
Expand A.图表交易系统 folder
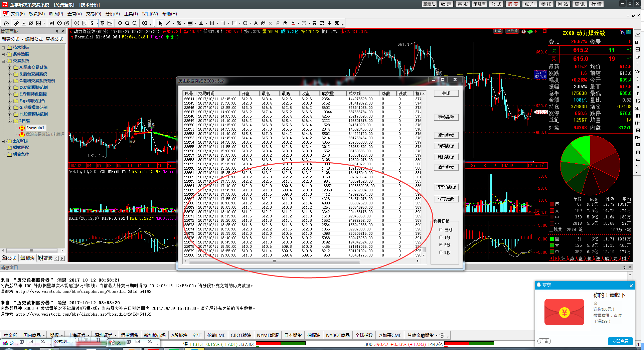click(x=10, y=67)
